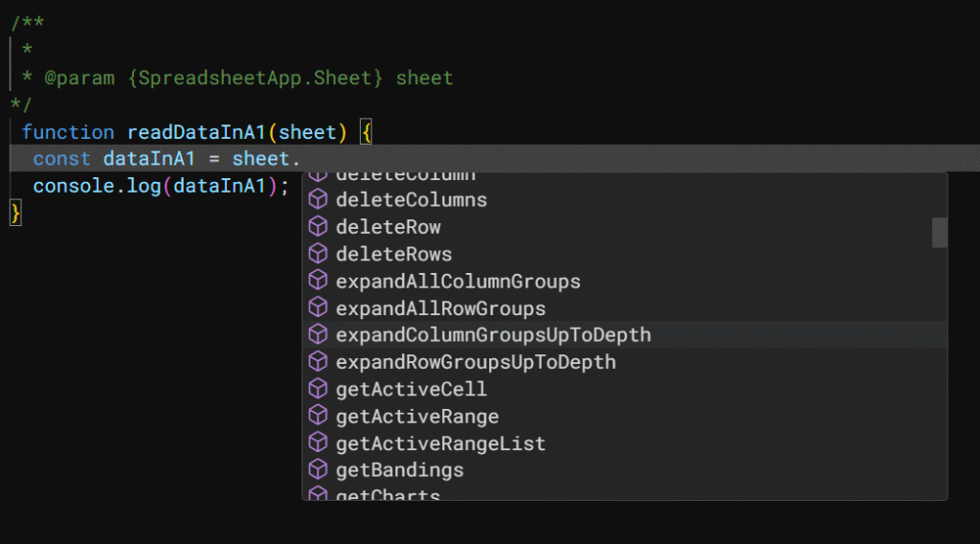Click the closing curly brace of the function
Viewport: 980px width, 544px height.
15,213
